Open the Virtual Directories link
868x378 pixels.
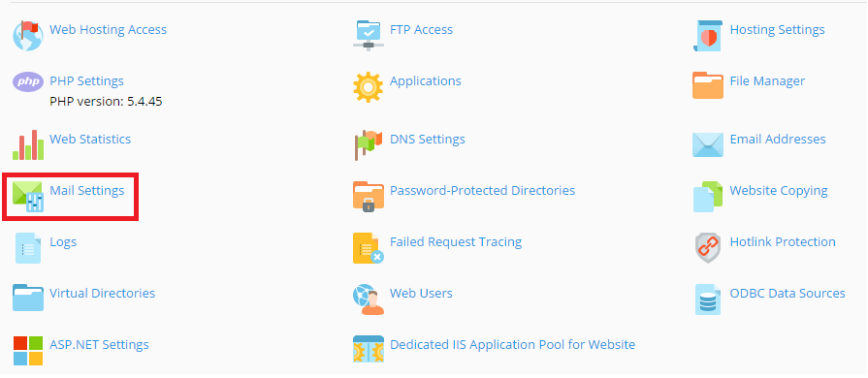click(103, 293)
